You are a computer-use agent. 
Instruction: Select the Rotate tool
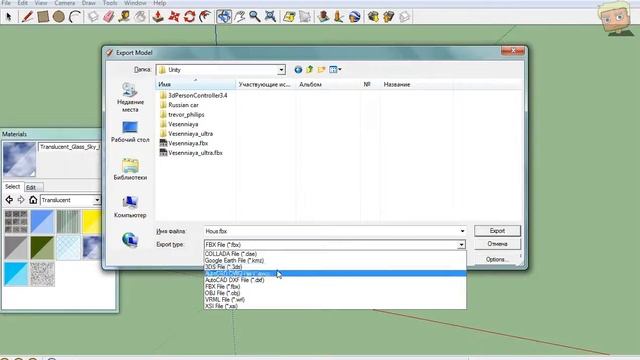pyautogui.click(x=189, y=17)
